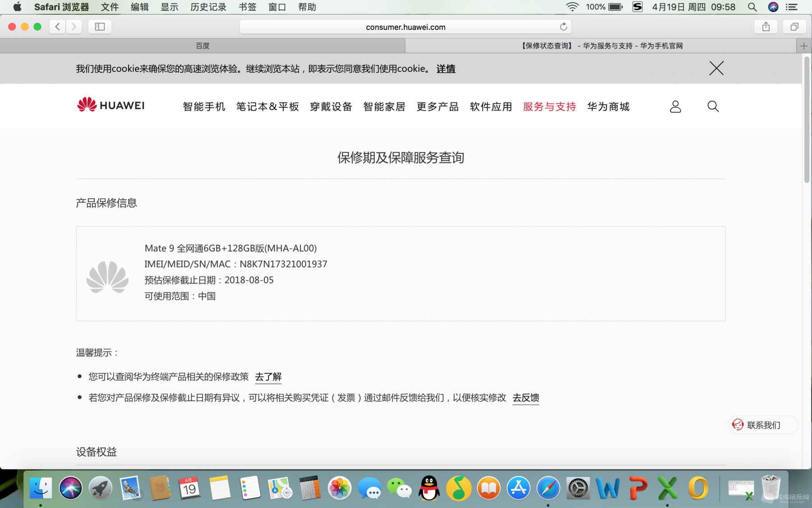This screenshot has height=508, width=812.
Task: Open App Store in the Dock
Action: [x=518, y=488]
